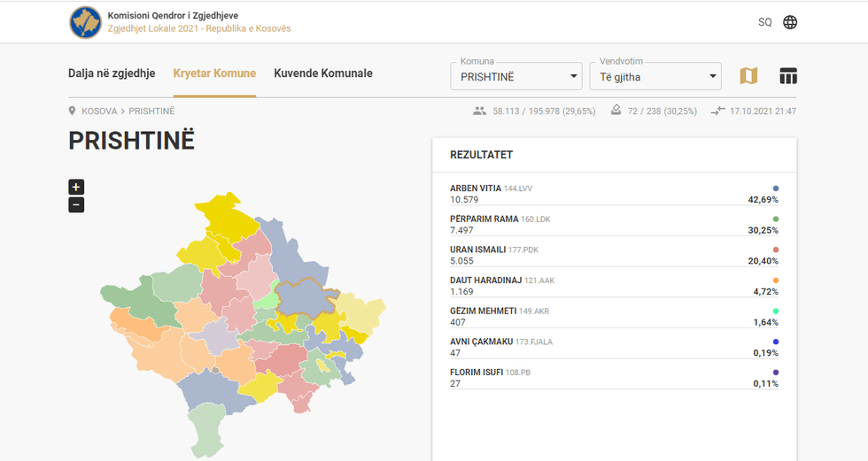Image resolution: width=868 pixels, height=461 pixels.
Task: Select highlighted Prishtinë region on map
Action: coord(306,299)
